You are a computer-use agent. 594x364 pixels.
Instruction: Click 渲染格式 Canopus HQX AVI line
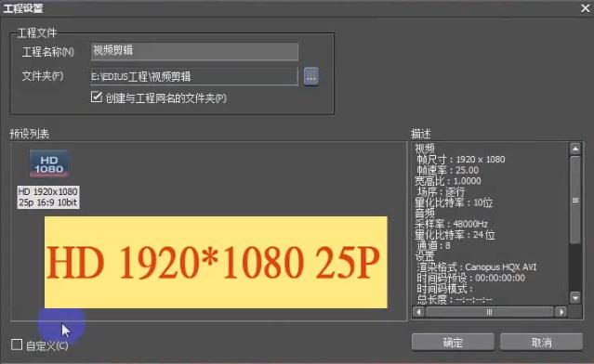[477, 267]
